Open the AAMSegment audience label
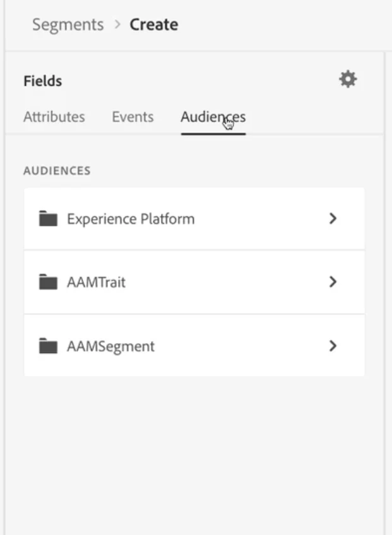This screenshot has height=535, width=392. [110, 346]
